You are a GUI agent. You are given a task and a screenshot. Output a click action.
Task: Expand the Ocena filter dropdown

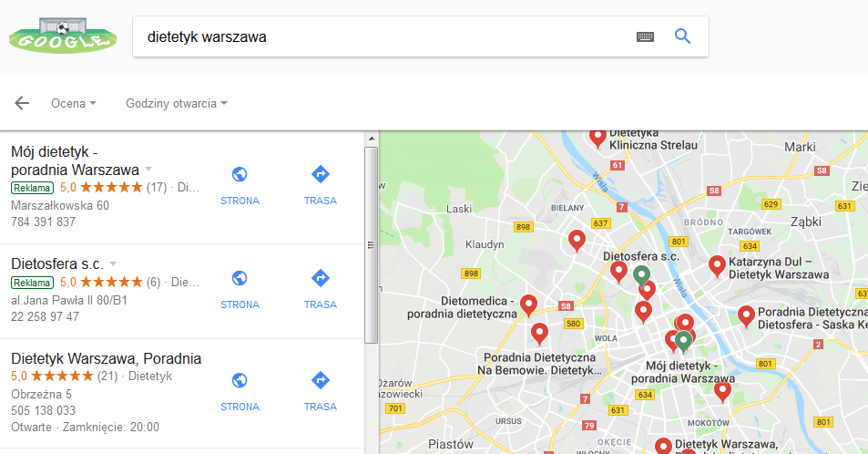(x=74, y=103)
